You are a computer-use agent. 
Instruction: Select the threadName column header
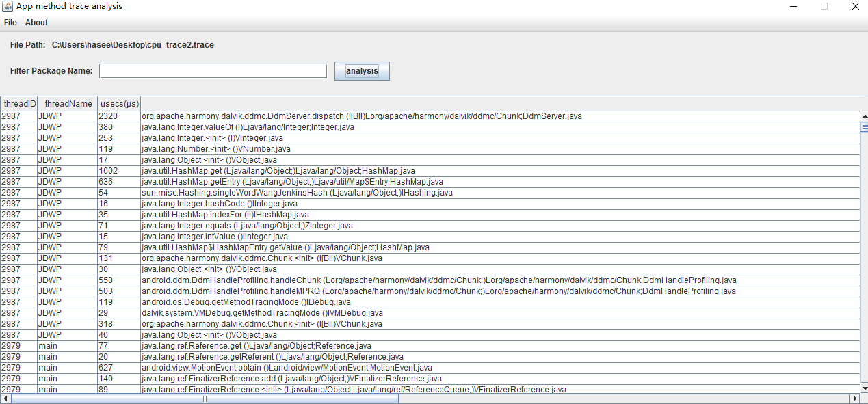tap(68, 104)
